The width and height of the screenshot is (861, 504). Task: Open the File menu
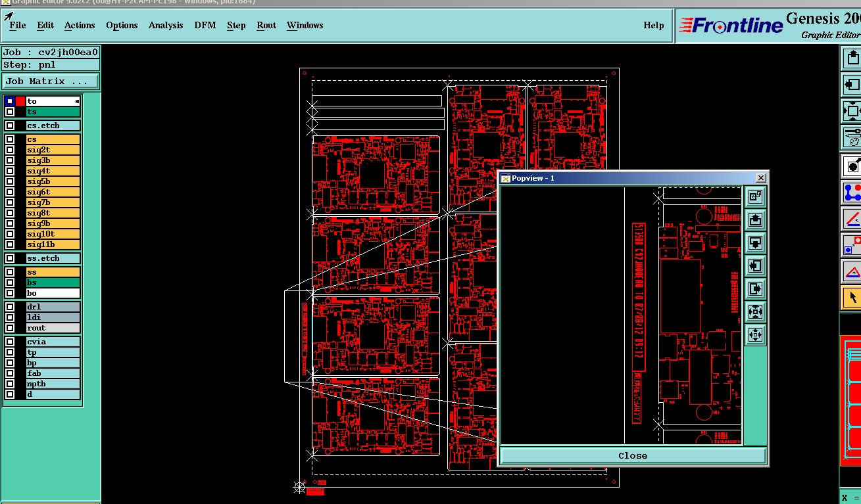18,25
